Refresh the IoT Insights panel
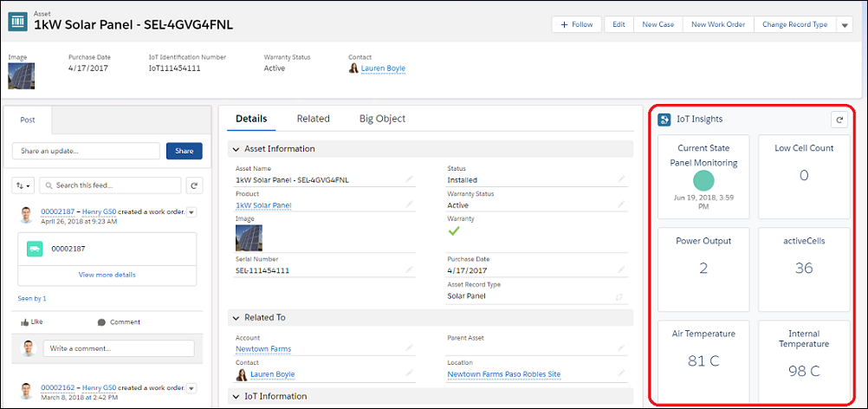 (838, 120)
